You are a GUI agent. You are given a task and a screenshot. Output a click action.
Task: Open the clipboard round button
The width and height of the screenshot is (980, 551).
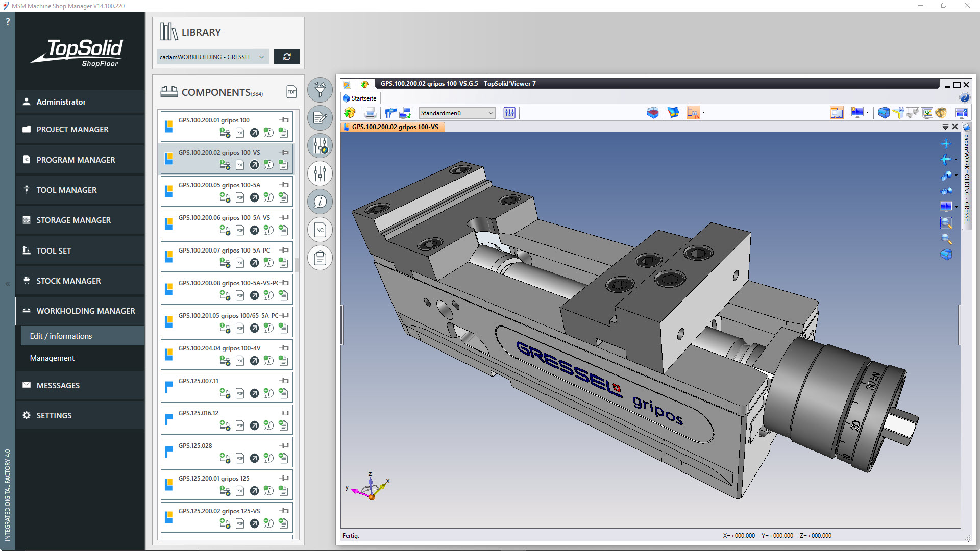[320, 258]
